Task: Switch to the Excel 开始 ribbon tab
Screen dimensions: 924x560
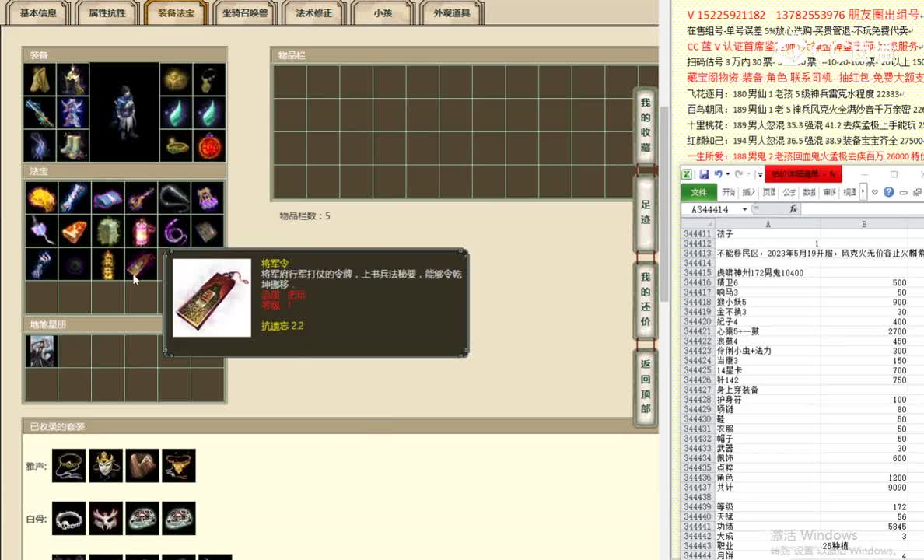Action: [x=728, y=192]
